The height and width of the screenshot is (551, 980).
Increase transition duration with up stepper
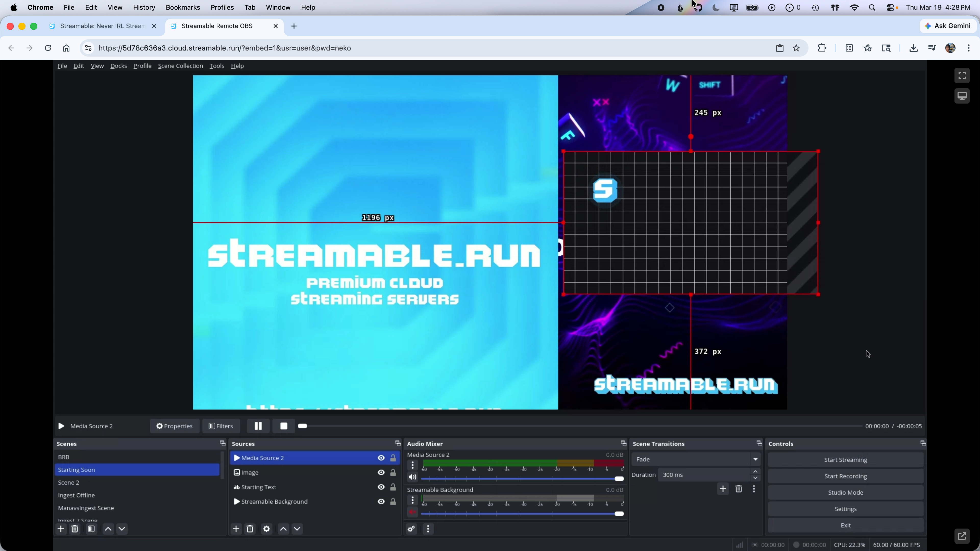(x=755, y=472)
